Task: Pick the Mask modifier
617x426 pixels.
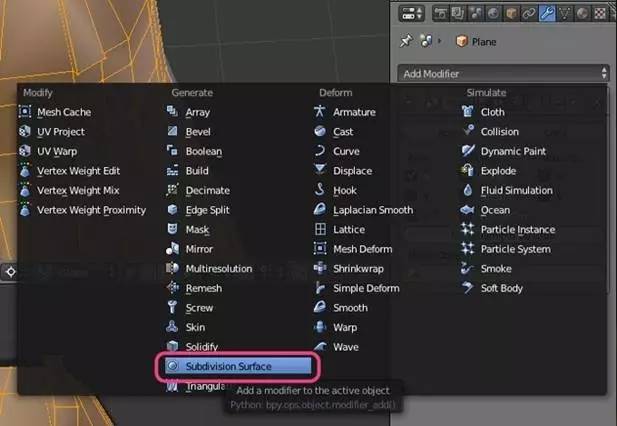Action: [238, 230]
